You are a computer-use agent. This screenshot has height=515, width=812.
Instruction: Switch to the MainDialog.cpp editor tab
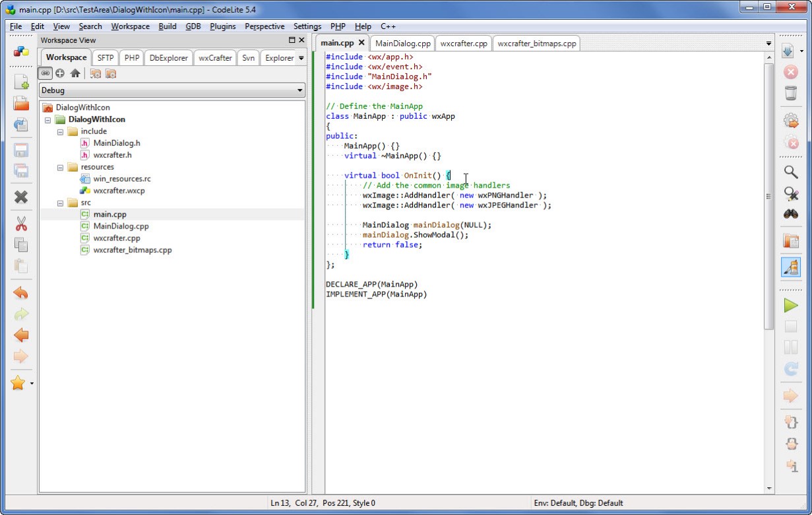pos(402,44)
